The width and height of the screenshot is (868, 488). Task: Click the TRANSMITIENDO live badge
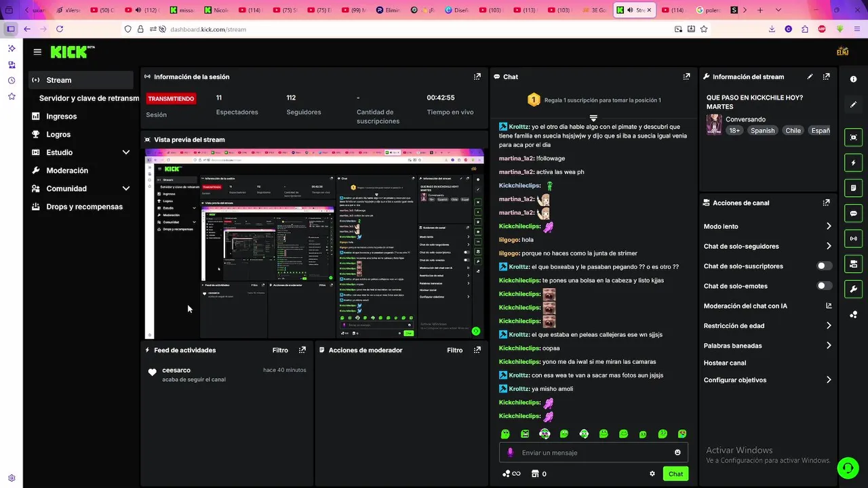172,99
